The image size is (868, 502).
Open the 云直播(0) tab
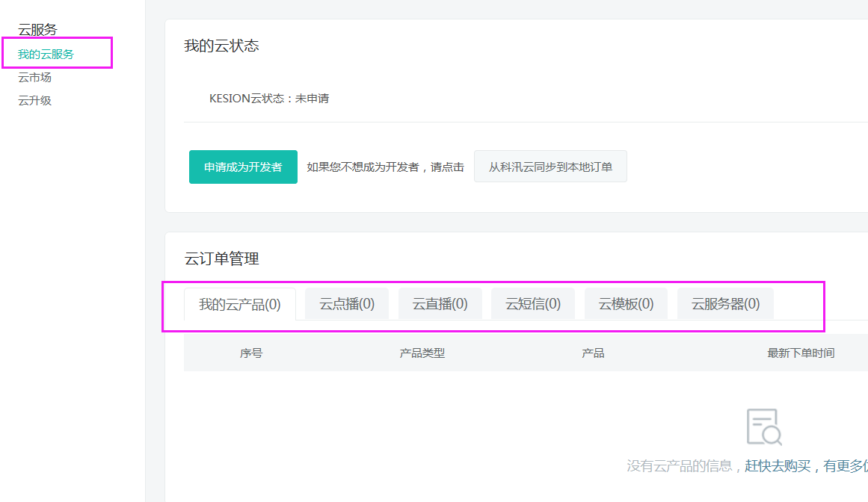(x=440, y=304)
